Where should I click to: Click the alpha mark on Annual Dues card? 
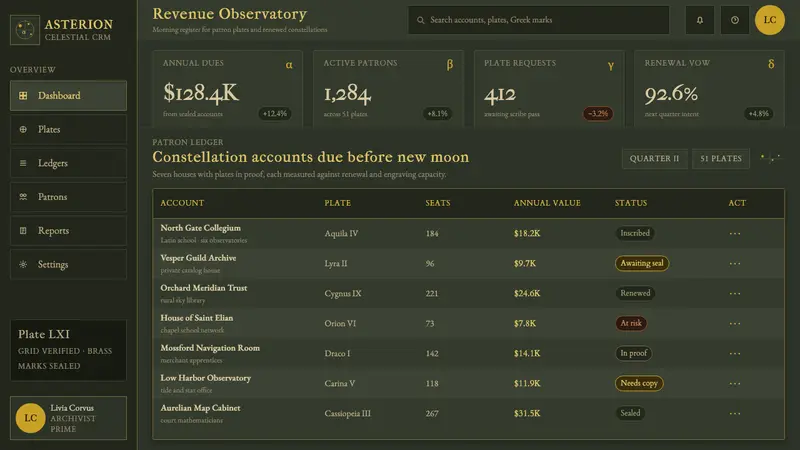tap(289, 65)
